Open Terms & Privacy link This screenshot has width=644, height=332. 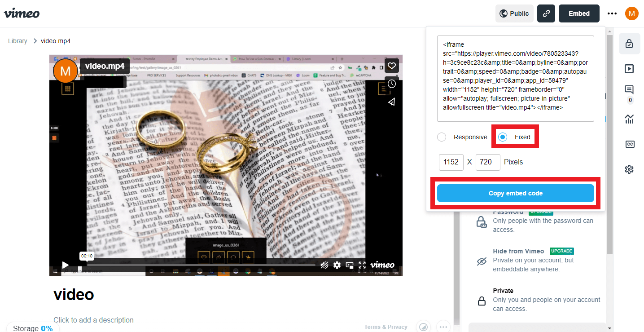tap(386, 327)
